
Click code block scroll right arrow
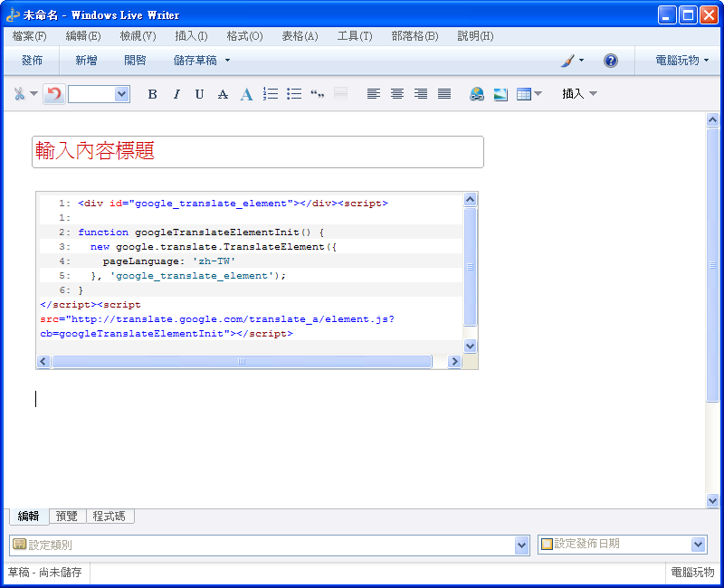pos(454,361)
